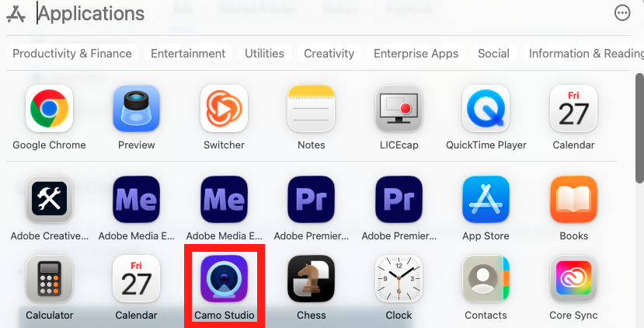The height and width of the screenshot is (328, 644).
Task: Open Calendar beside the Calculator icon
Action: click(x=137, y=279)
